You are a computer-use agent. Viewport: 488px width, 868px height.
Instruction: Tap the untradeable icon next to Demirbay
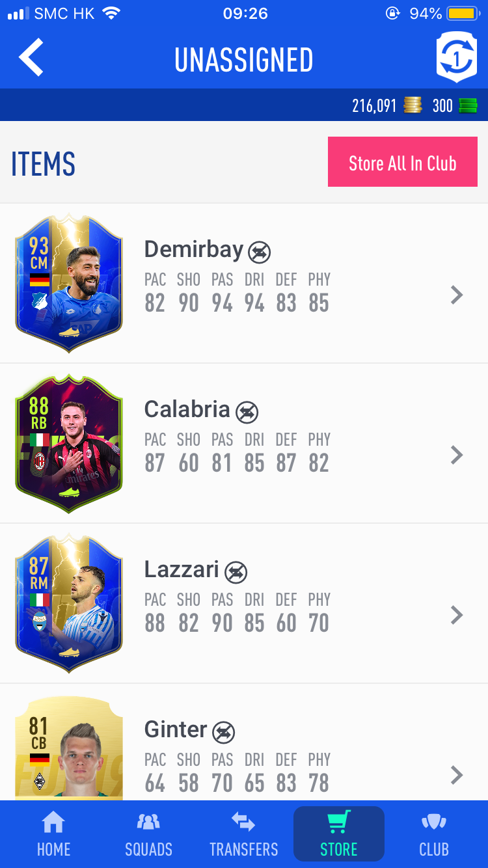click(260, 252)
